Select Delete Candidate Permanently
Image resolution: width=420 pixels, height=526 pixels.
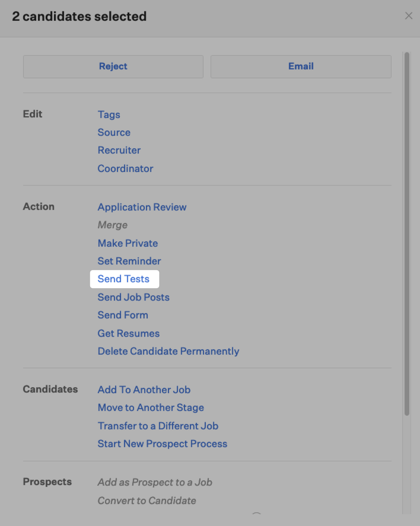[168, 351]
